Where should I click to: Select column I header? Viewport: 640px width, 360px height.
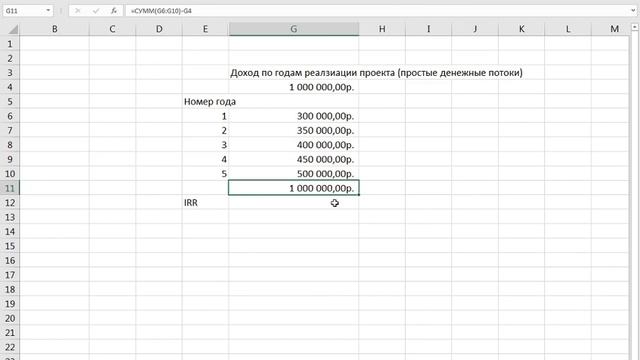(429, 29)
